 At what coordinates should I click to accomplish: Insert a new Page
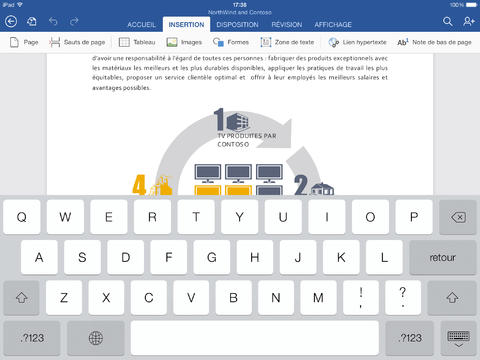[24, 42]
